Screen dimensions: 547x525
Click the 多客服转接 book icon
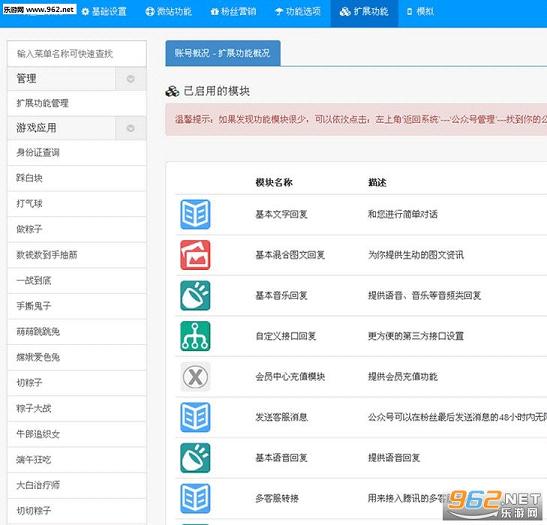tap(195, 498)
